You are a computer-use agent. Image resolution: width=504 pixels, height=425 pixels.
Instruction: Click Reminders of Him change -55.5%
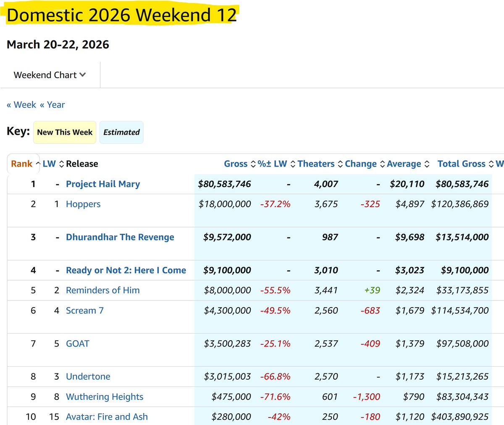click(275, 290)
